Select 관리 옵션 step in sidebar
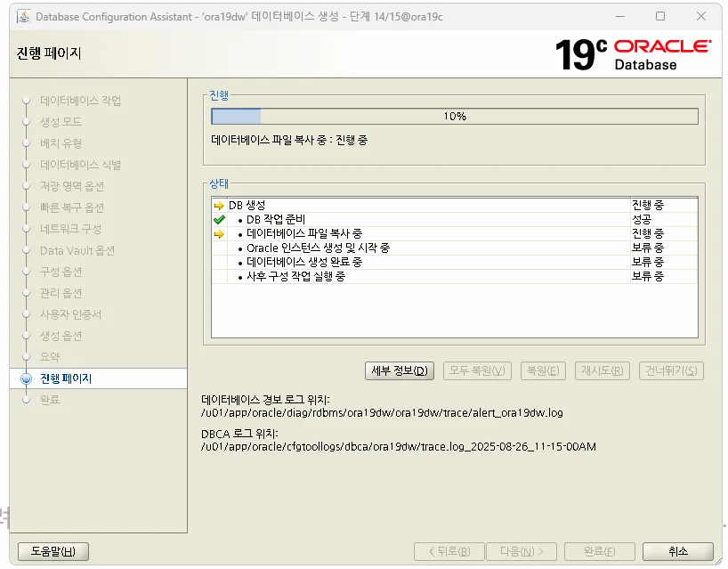 pos(61,293)
